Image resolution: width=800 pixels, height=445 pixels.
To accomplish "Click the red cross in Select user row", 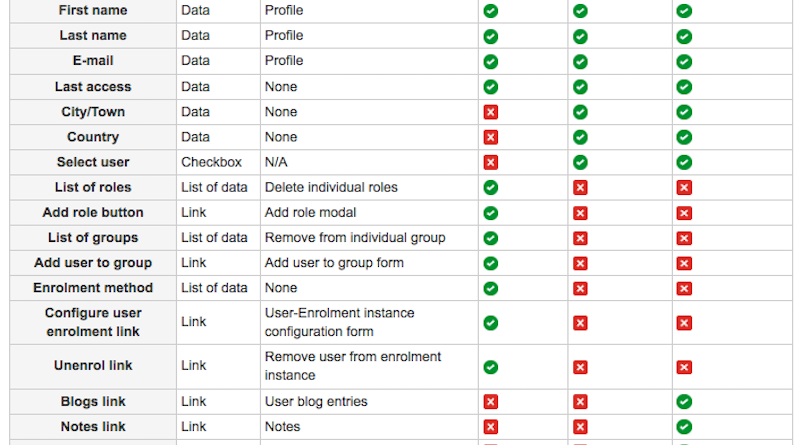I will (x=491, y=162).
